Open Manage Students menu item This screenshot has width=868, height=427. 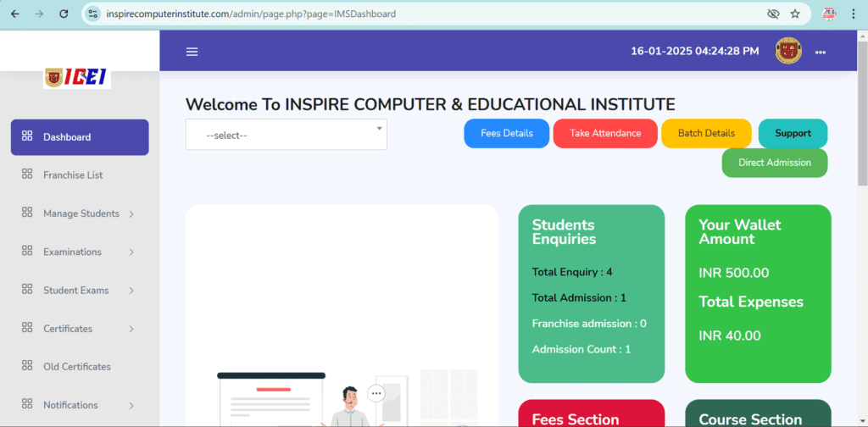[80, 213]
